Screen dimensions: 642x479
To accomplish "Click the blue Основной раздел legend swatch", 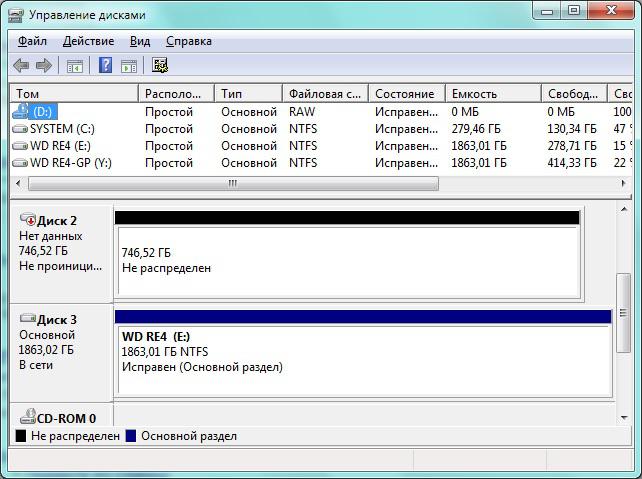I will 131,437.
